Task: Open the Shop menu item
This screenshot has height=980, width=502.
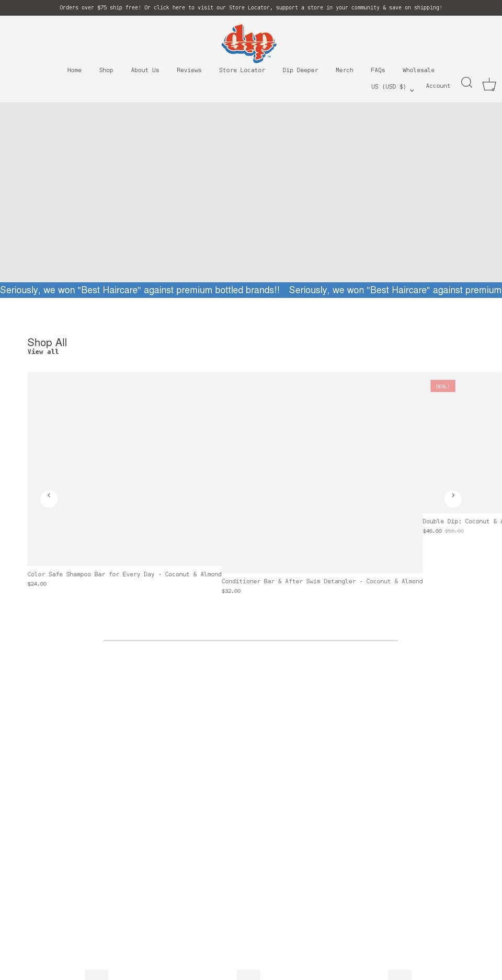Action: pos(106,70)
